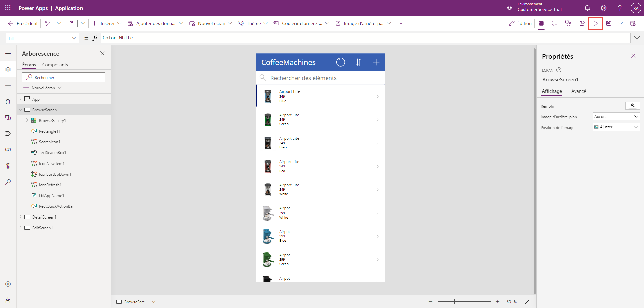Click the Search magnifier in left rail
644x308 pixels.
point(8,182)
